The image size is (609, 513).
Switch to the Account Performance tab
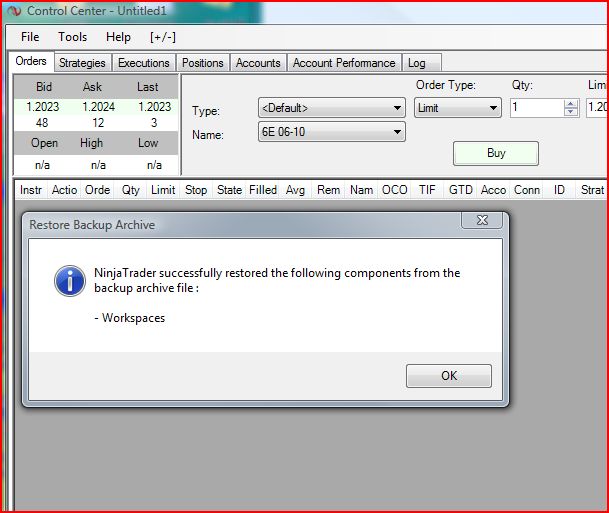coord(344,63)
